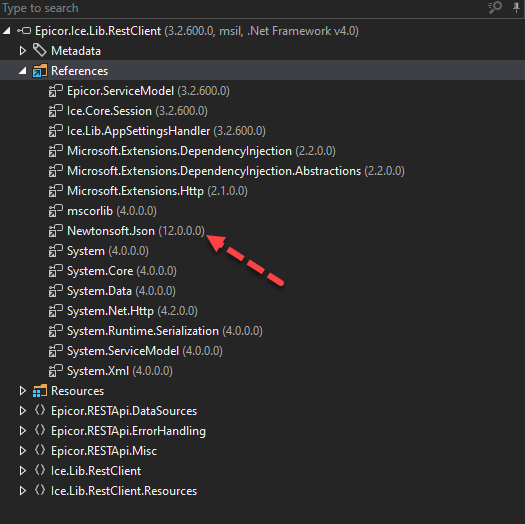Click the search options magnifier icon
The height and width of the screenshot is (524, 525).
pyautogui.click(x=495, y=7)
